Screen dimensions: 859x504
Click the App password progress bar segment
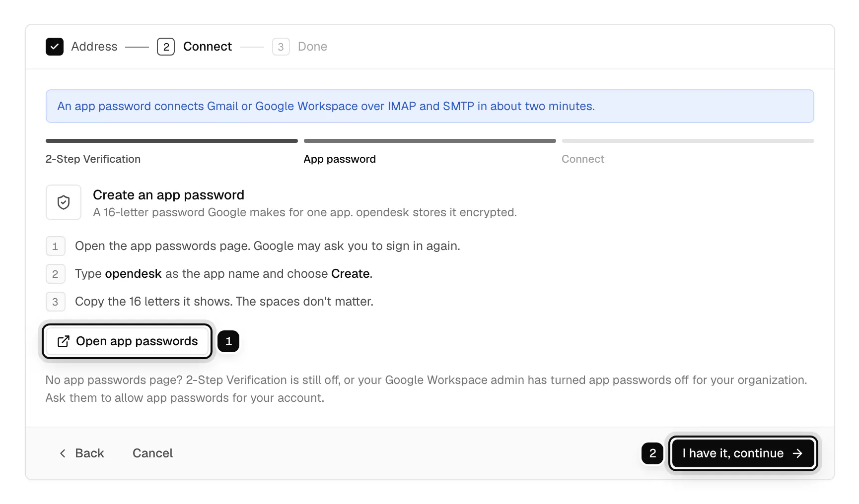coord(430,141)
